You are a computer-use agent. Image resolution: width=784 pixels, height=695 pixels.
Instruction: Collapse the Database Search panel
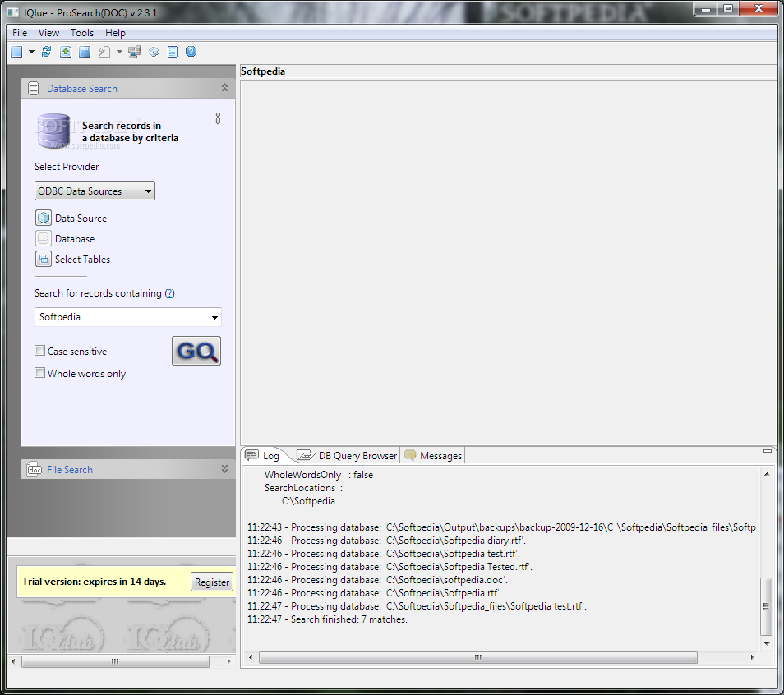coord(224,88)
